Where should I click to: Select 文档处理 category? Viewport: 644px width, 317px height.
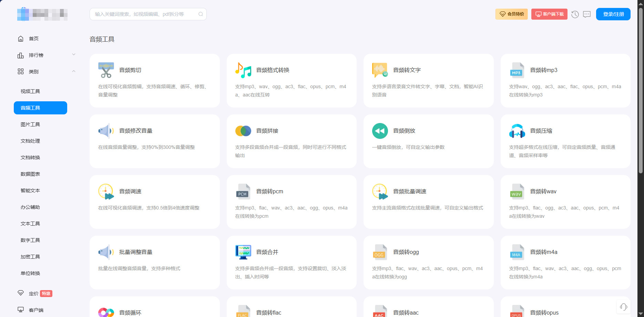(x=30, y=141)
